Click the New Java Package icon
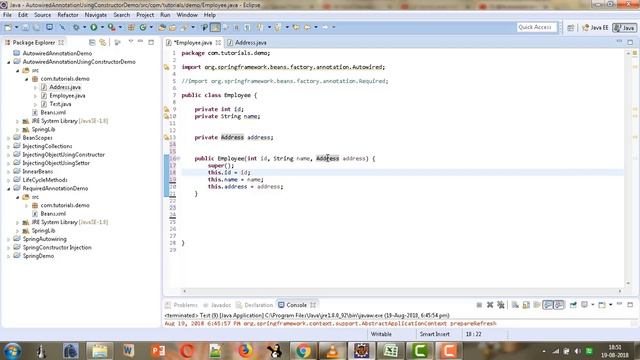Viewport: 640px width, 360px height. click(x=131, y=27)
